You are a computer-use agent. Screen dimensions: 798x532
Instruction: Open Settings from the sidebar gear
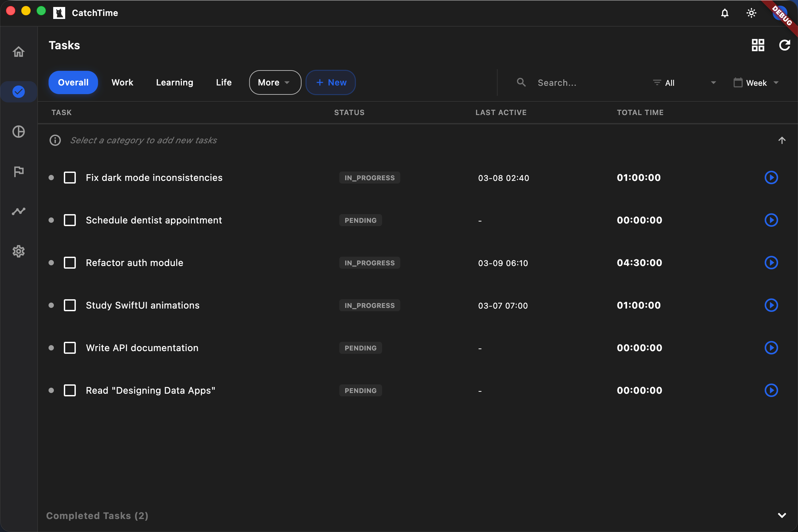[x=19, y=251]
